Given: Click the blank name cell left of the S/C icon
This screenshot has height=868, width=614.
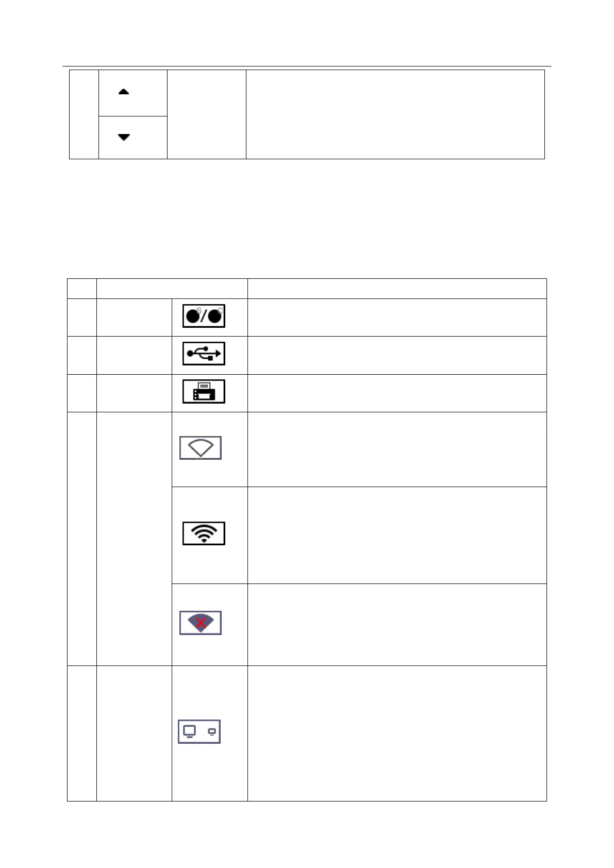Looking at the screenshot, I should 134,317.
